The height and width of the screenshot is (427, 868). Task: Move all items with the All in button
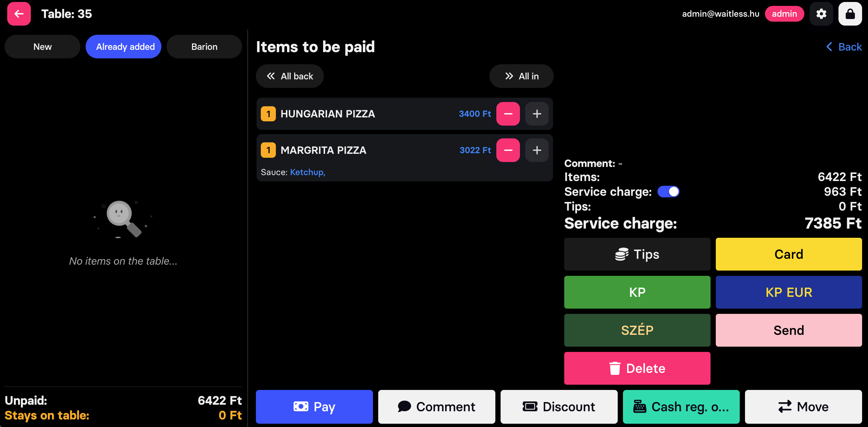pos(521,76)
